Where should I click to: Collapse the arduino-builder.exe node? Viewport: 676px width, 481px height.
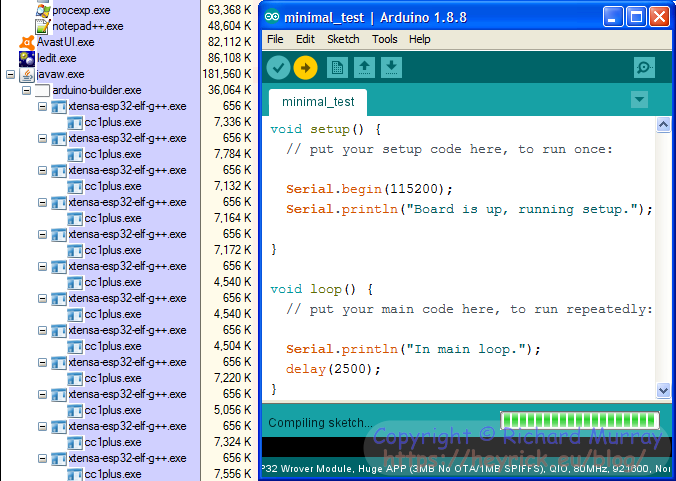27,91
